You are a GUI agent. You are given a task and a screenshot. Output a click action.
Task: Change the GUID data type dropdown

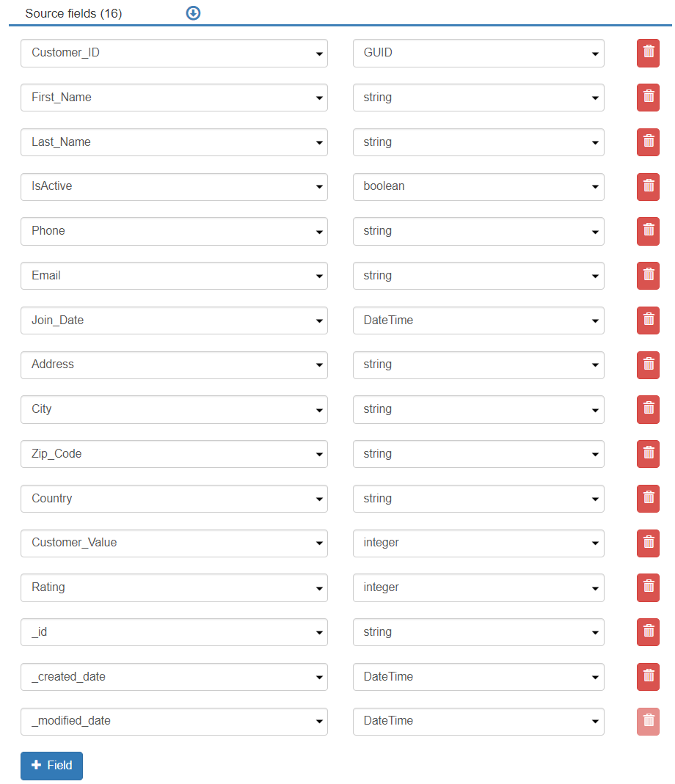[478, 53]
